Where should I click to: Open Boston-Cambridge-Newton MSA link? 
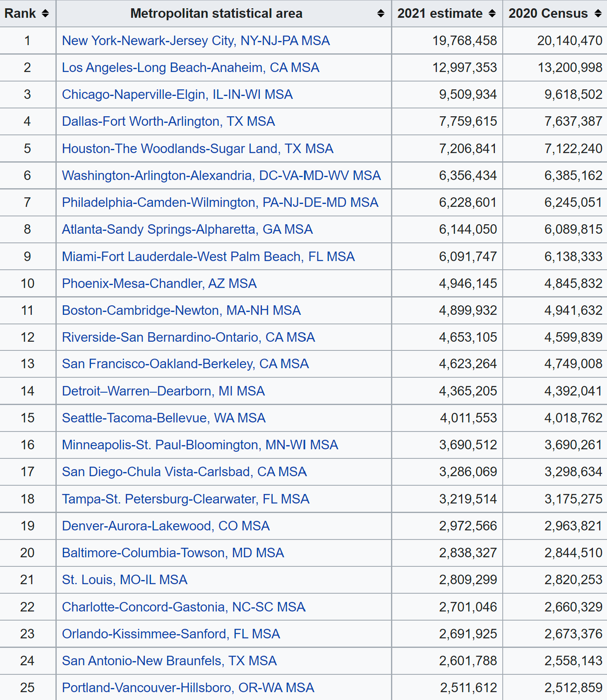tap(181, 310)
